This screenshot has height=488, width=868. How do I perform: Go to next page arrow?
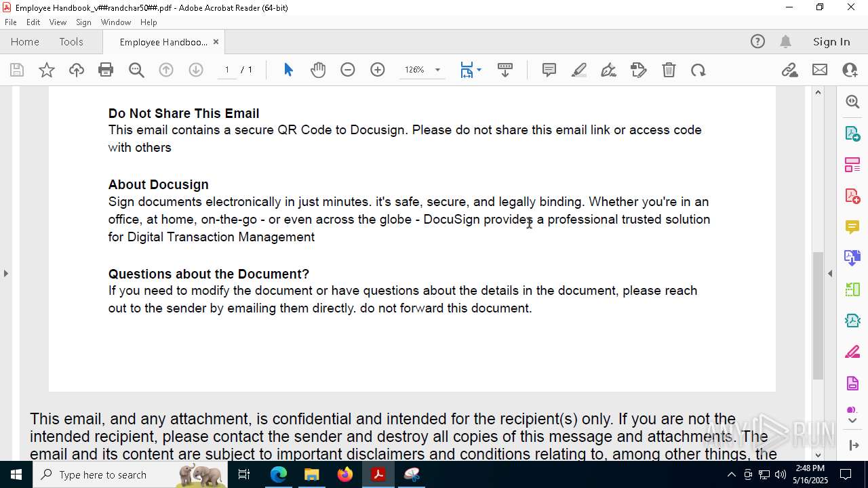pyautogui.click(x=196, y=70)
